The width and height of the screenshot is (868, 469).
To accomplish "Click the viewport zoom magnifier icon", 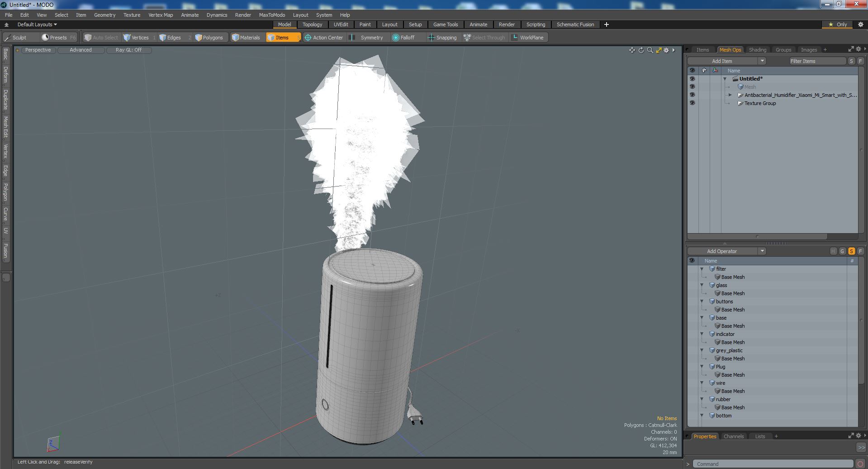I will (650, 50).
